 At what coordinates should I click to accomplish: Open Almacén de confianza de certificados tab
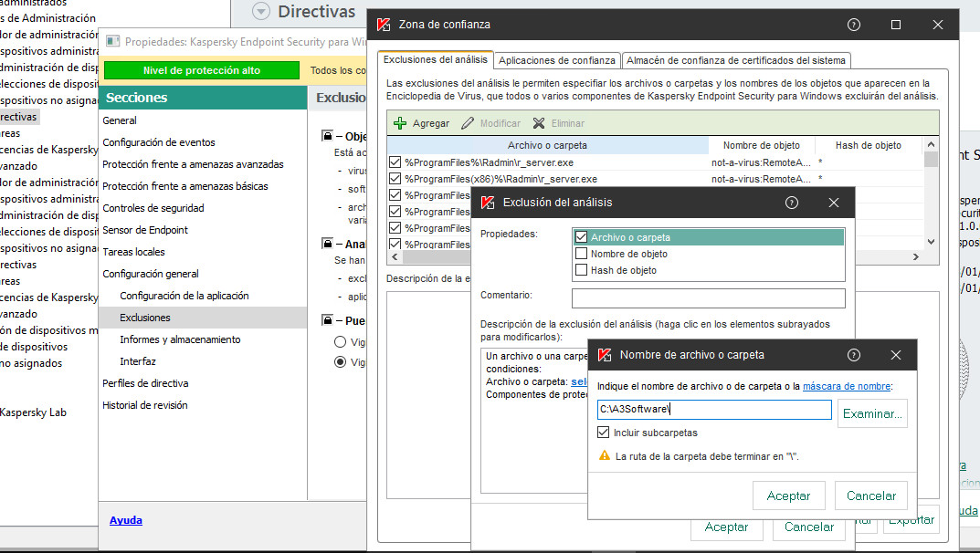pos(736,60)
